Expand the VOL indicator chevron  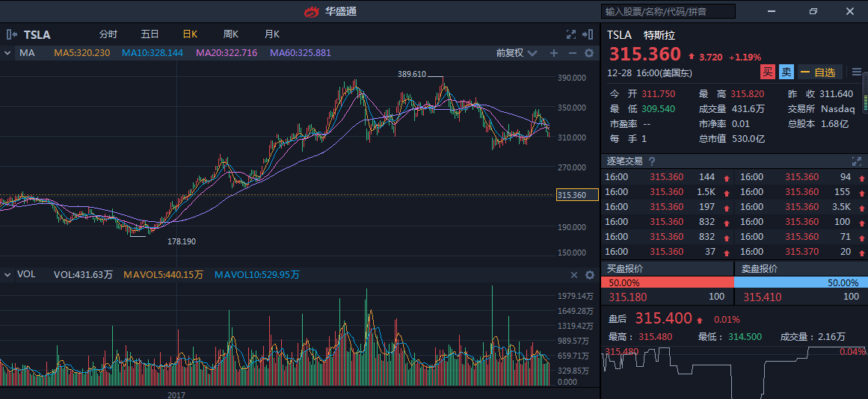(x=7, y=275)
